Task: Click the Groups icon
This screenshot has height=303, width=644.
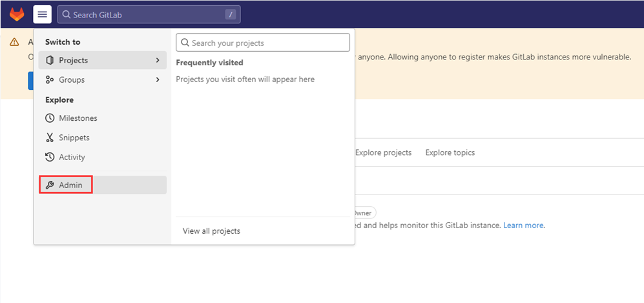Action: pos(50,79)
